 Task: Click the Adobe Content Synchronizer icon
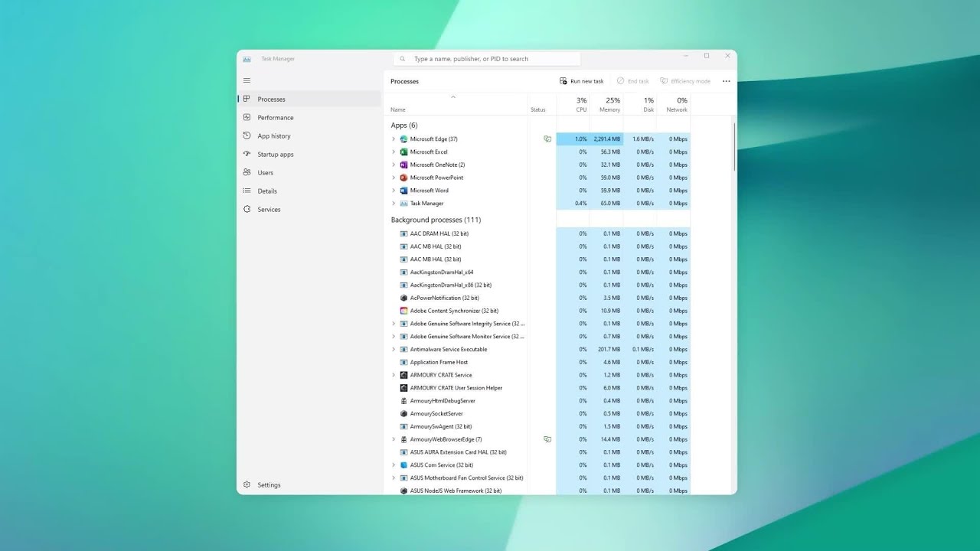pos(403,311)
